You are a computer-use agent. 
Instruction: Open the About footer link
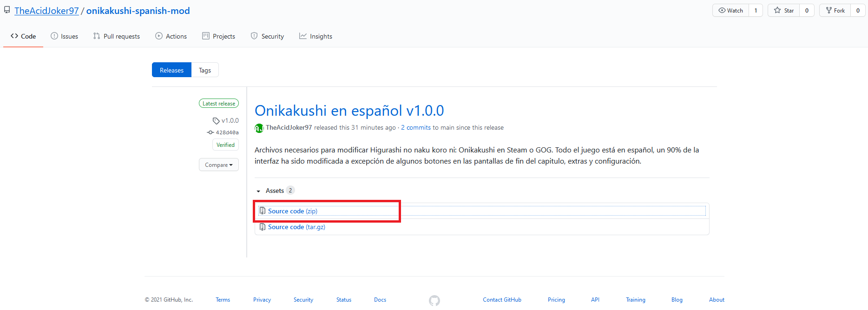click(717, 300)
